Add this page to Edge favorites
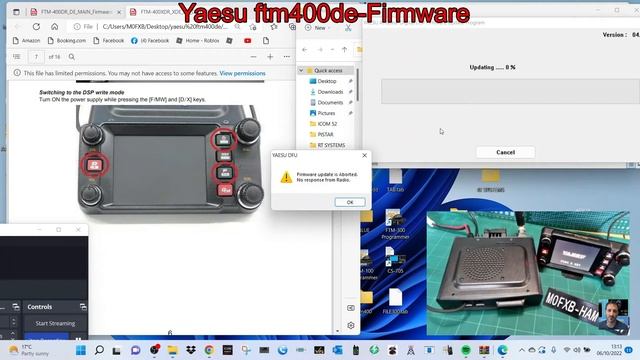 pyautogui.click(x=253, y=27)
